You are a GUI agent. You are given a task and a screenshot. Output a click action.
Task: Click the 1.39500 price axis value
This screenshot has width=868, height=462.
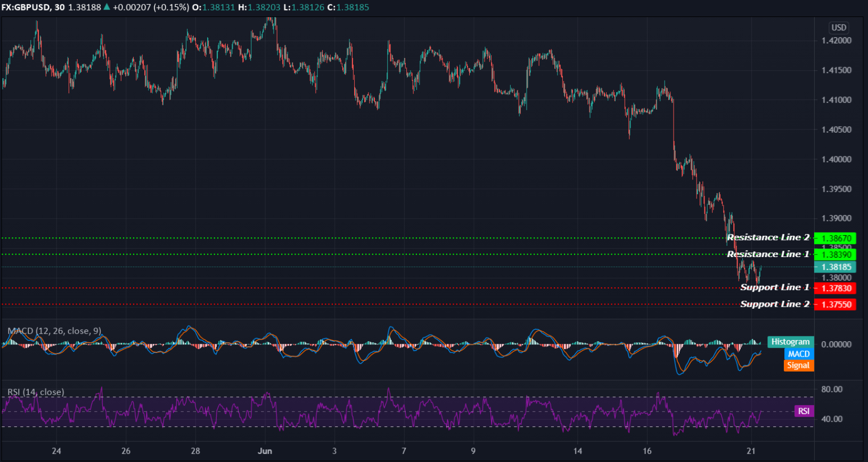point(837,189)
